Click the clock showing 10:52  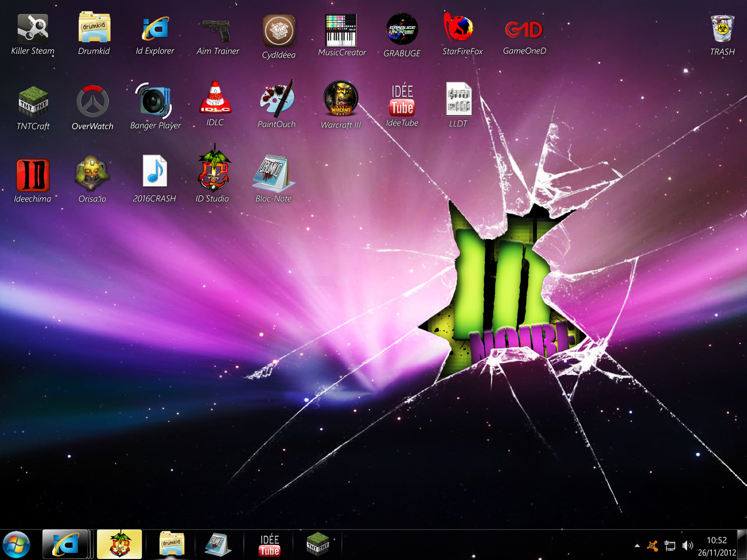point(716,546)
